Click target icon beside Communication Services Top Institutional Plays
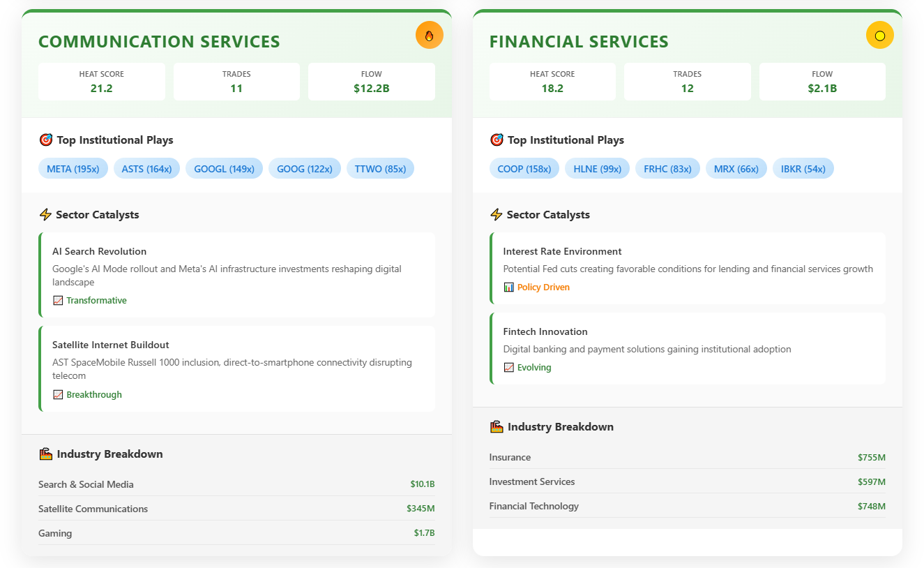 46,140
